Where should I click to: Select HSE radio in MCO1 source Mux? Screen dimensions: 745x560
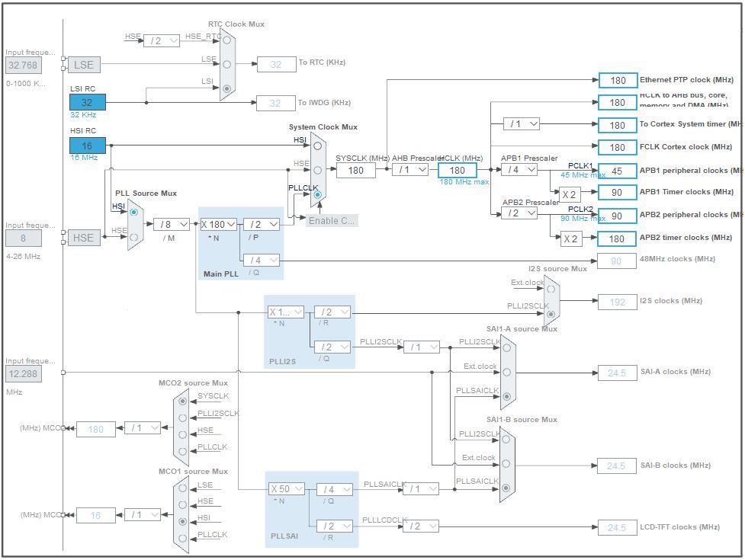pyautogui.click(x=183, y=505)
